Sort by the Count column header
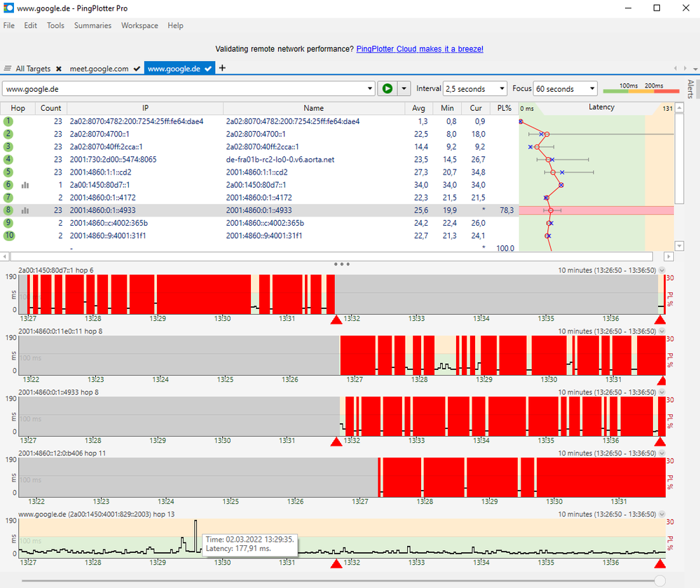The width and height of the screenshot is (700, 588). (x=50, y=108)
